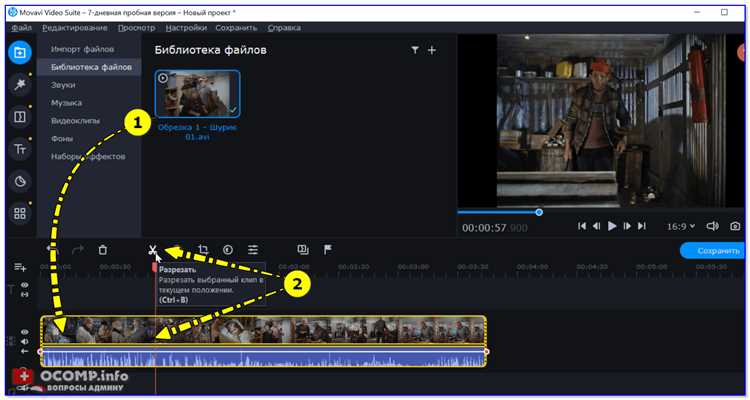The image size is (750, 400).
Task: Open the file import panel icon in the sidebar
Action: (x=20, y=52)
